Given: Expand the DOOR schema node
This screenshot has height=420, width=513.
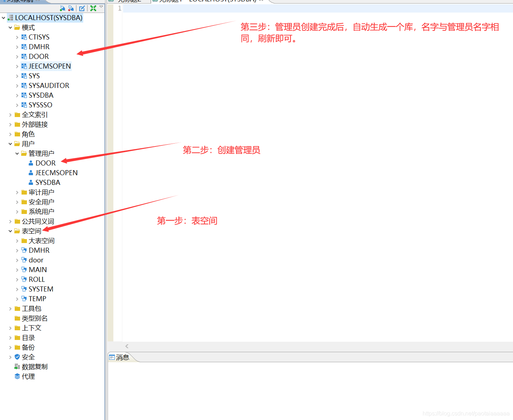Looking at the screenshot, I should (x=17, y=56).
